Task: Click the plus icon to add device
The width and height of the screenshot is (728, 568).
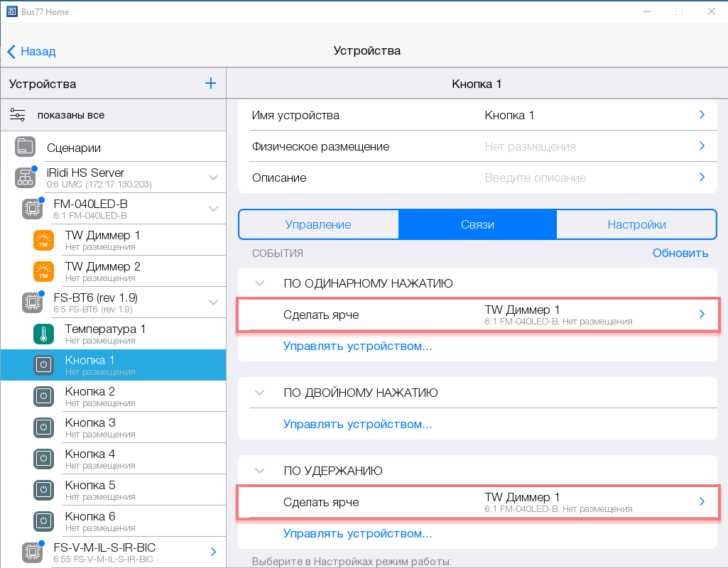Action: tap(210, 84)
